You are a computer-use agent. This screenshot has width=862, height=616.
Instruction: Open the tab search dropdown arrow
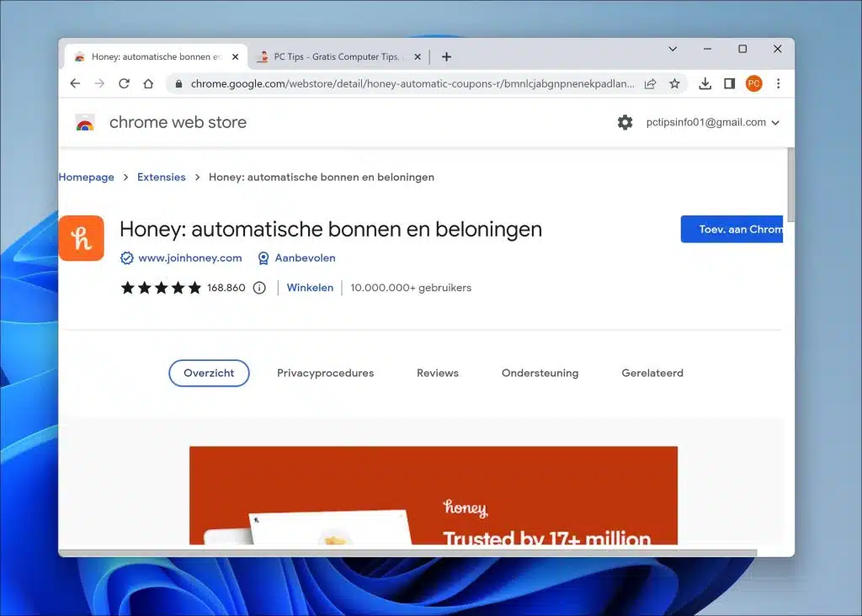point(673,49)
